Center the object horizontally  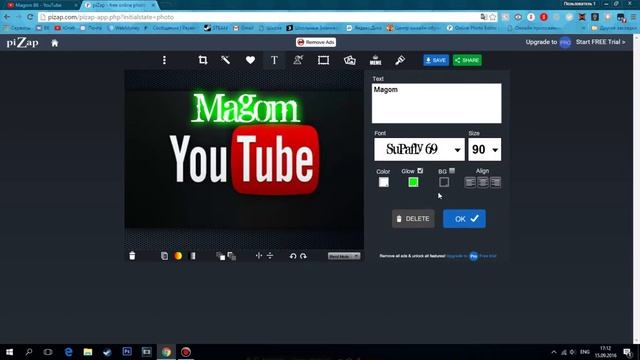pyautogui.click(x=258, y=256)
